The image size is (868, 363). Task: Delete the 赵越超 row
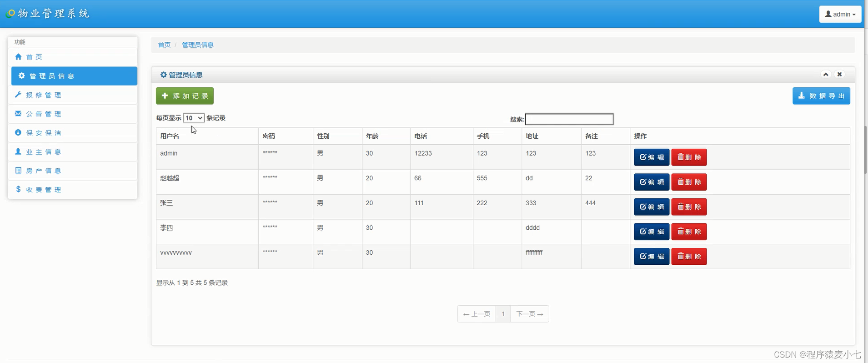coord(689,182)
